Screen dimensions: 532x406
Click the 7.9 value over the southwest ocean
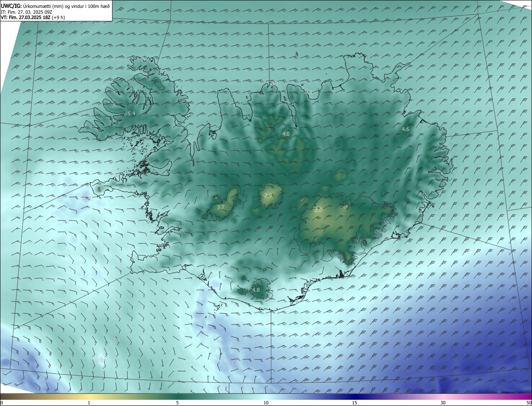116,340
